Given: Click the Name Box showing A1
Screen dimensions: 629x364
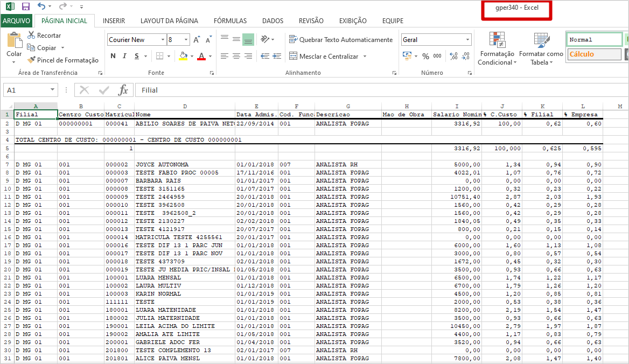Looking at the screenshot, I should [26, 90].
